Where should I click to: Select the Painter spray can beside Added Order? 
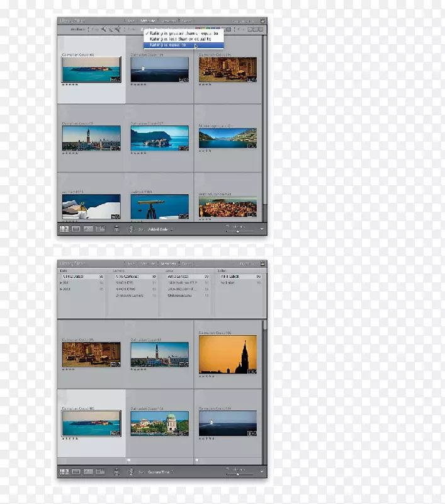(116, 230)
